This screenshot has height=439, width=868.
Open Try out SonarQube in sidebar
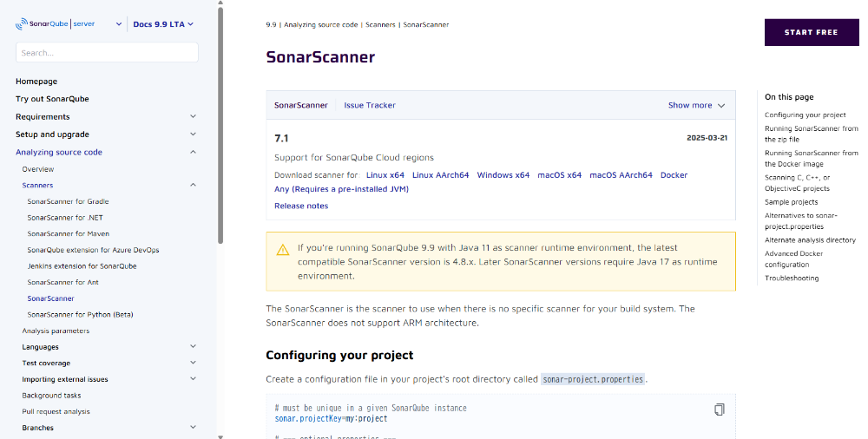[x=52, y=99]
